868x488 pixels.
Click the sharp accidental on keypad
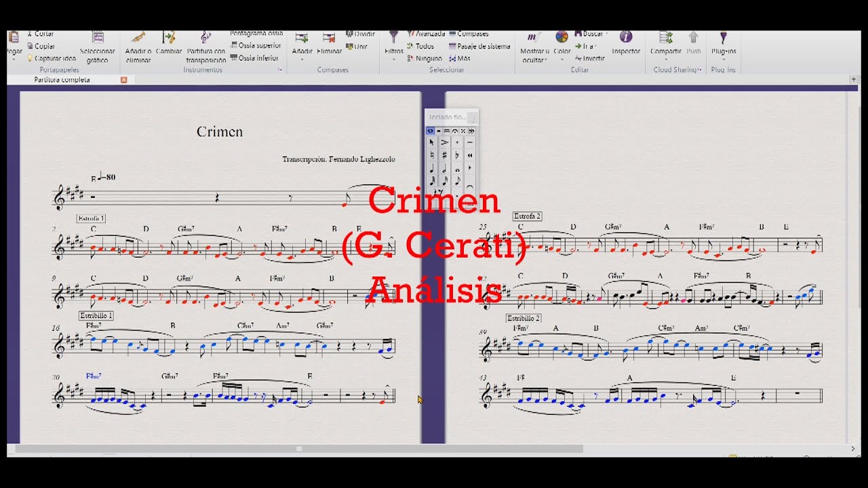pyautogui.click(x=444, y=155)
